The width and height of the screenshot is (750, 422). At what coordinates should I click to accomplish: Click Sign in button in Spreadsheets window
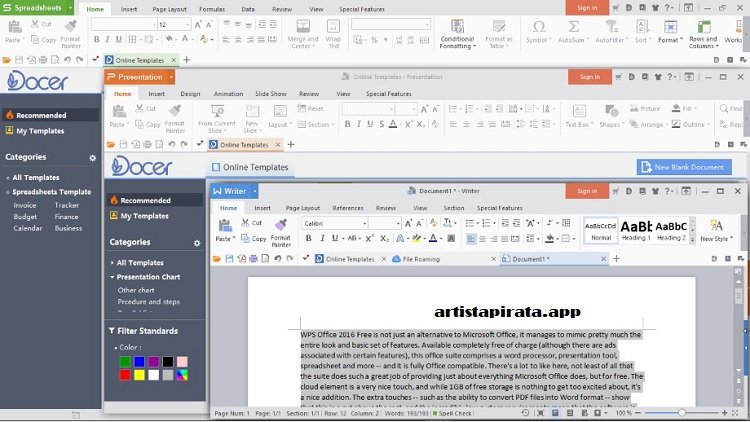click(587, 8)
